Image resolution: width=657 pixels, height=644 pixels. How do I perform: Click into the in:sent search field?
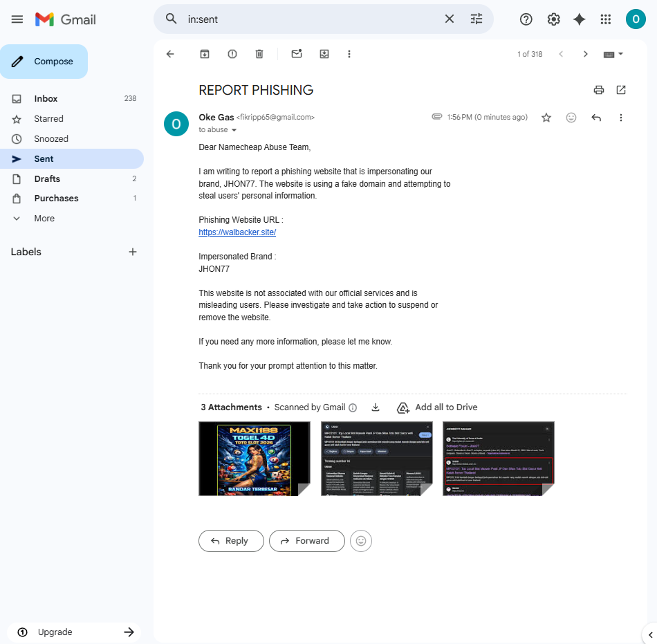[310, 19]
